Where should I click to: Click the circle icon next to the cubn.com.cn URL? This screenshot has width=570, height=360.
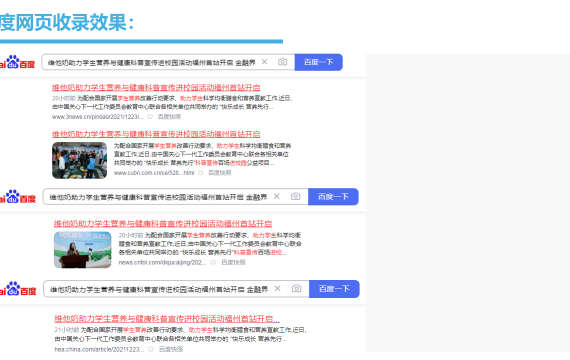[200, 173]
